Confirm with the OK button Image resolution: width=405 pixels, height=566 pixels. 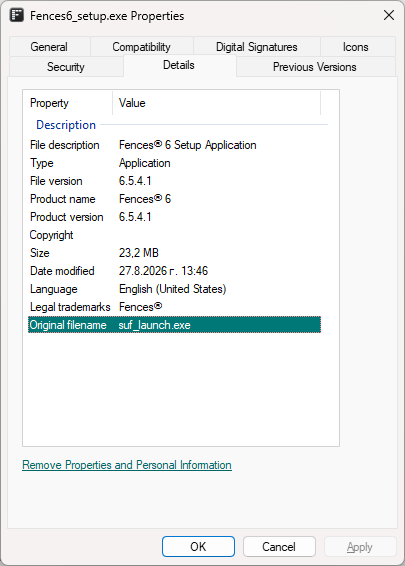tap(198, 547)
